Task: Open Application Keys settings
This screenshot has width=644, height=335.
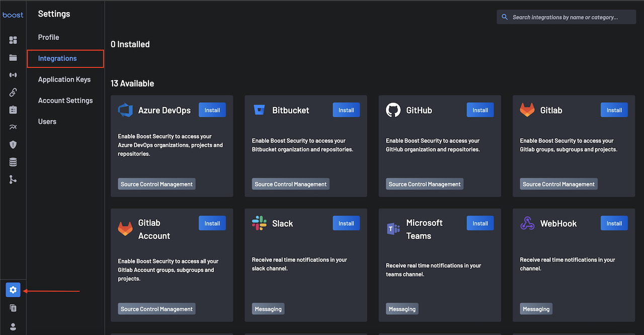Action: (64, 79)
